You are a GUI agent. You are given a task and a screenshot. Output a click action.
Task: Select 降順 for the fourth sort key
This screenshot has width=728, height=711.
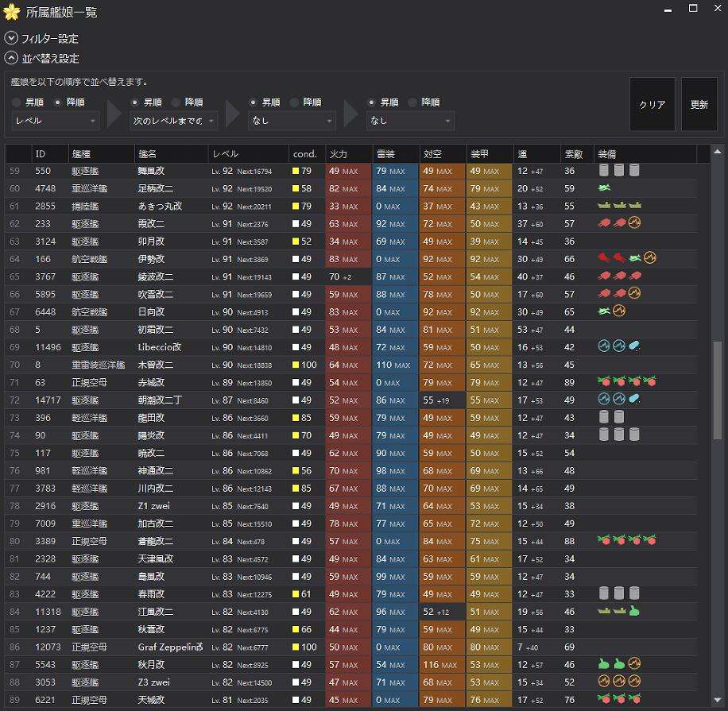(x=412, y=102)
